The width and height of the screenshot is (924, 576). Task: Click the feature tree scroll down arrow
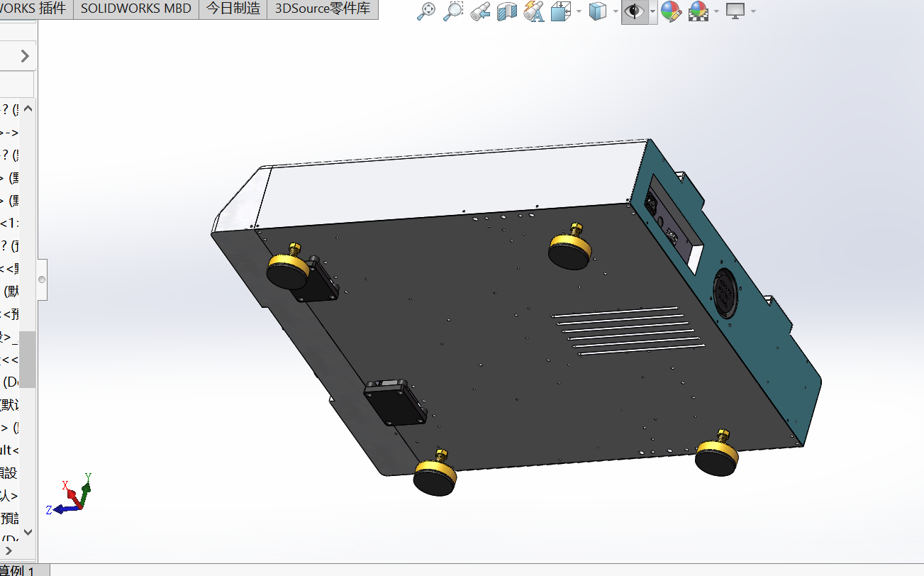click(28, 531)
